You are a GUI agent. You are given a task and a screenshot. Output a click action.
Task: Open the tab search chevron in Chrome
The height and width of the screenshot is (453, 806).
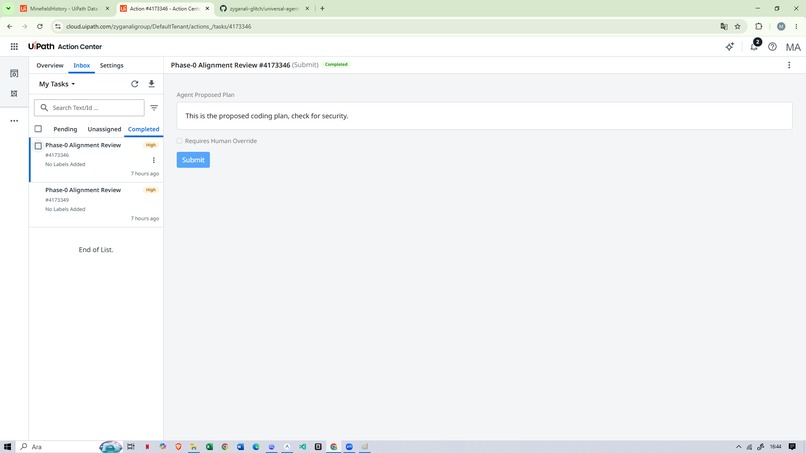click(x=8, y=8)
